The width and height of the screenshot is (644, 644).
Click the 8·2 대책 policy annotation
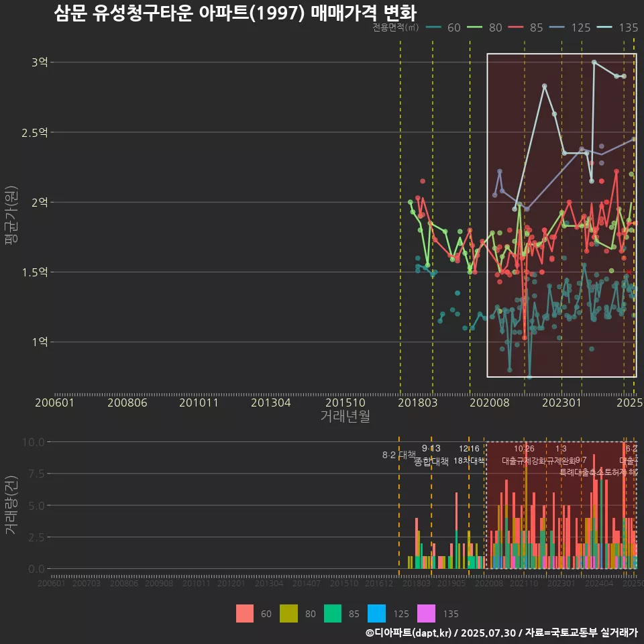398,455
